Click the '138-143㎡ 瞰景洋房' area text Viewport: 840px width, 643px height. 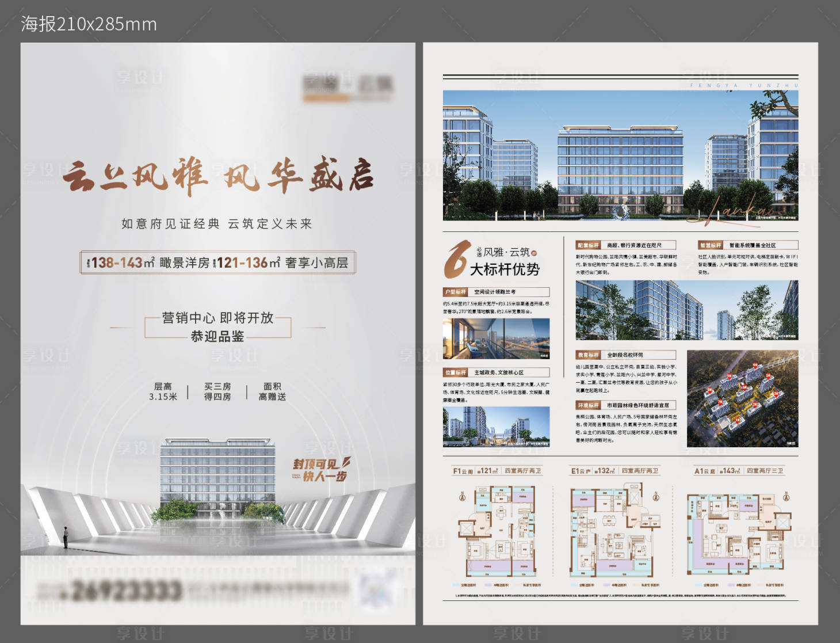(147, 263)
